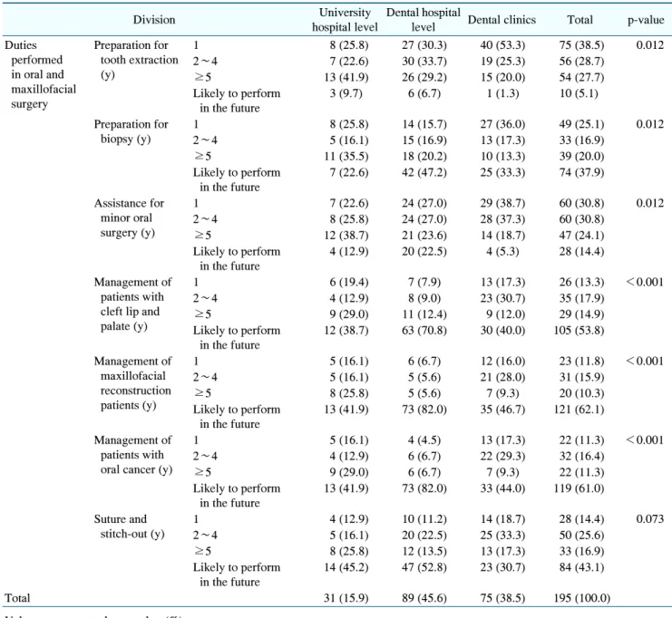Select the value '14 (45.2)'

pyautogui.click(x=346, y=567)
